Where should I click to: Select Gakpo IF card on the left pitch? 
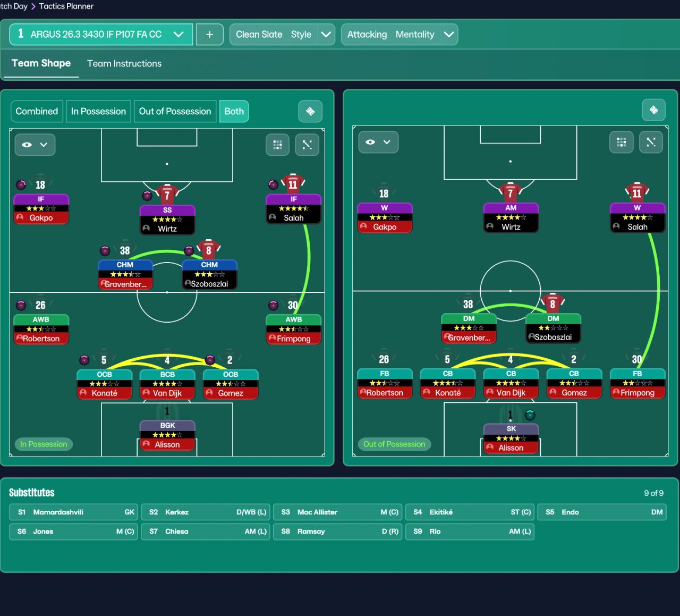(41, 209)
